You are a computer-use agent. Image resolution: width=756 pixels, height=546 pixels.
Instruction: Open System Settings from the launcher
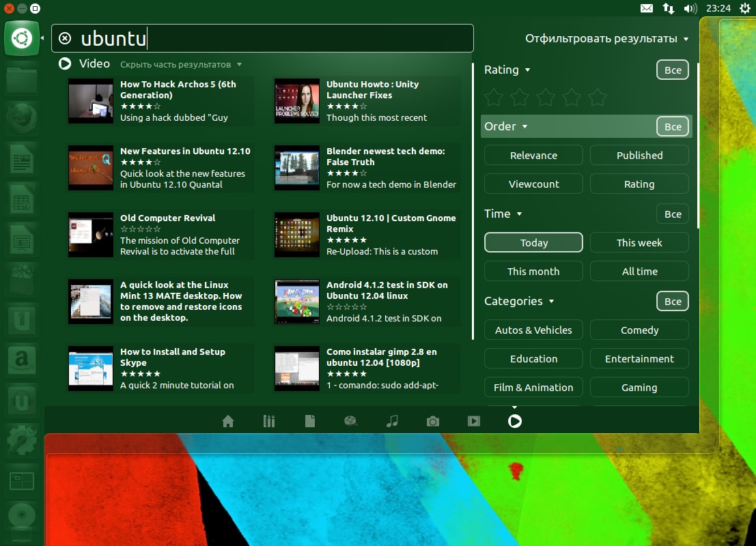(x=22, y=439)
